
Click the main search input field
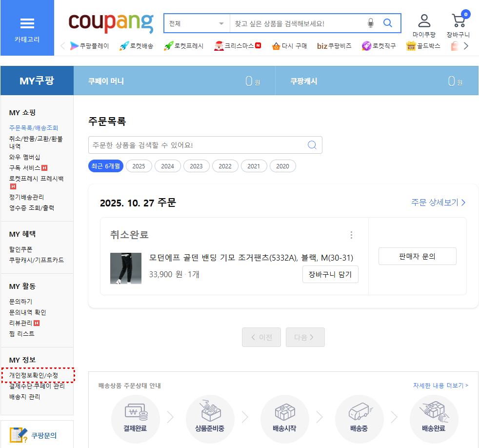tap(298, 23)
